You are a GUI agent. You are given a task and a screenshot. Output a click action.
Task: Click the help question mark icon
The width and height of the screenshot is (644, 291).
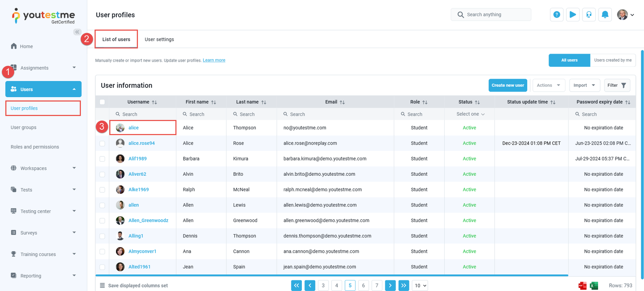pos(556,15)
